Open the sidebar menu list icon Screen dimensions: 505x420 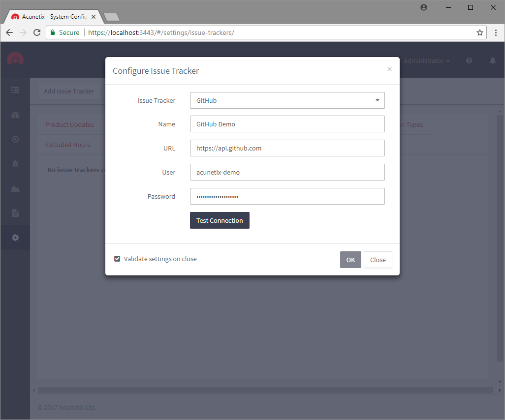tap(15, 90)
